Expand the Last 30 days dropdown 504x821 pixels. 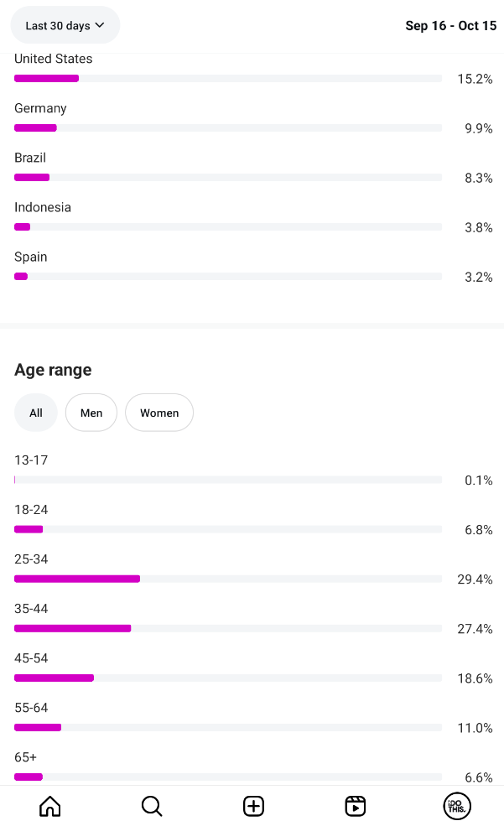pyautogui.click(x=65, y=25)
